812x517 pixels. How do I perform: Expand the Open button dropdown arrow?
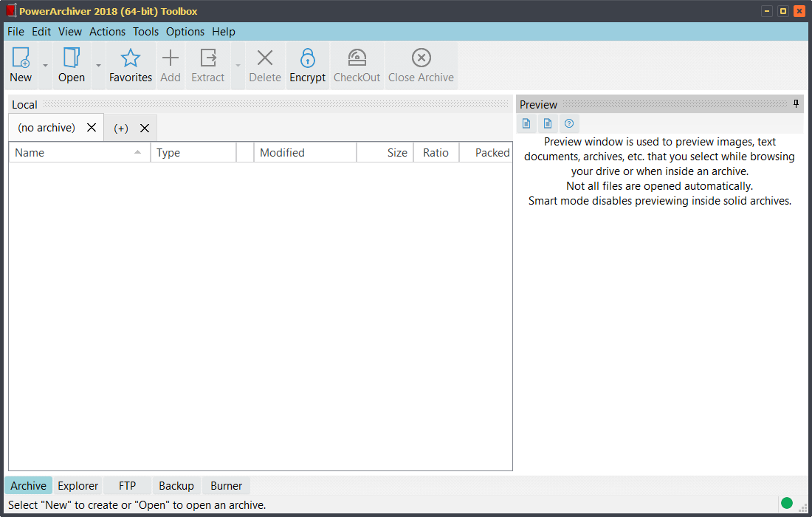point(98,65)
